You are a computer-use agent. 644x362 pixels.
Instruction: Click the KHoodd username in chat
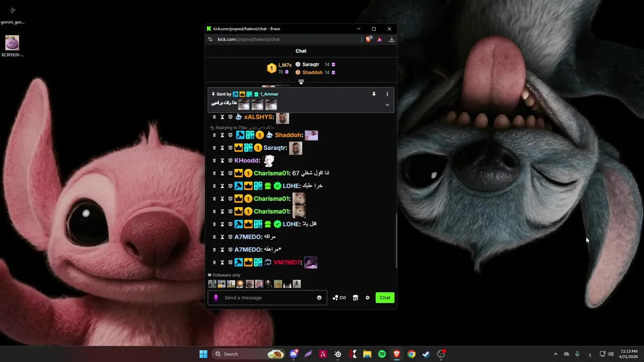(247, 160)
